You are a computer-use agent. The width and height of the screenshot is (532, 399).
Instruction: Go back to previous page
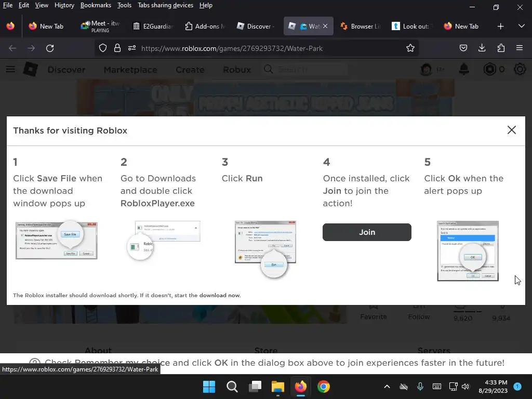(x=12, y=48)
